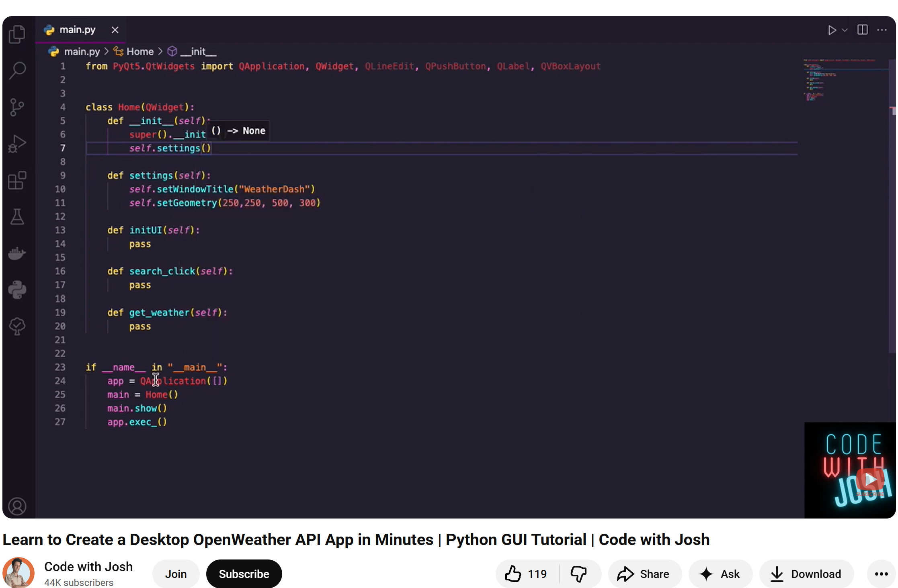Click the Join channel button
The image size is (898, 588).
(176, 574)
